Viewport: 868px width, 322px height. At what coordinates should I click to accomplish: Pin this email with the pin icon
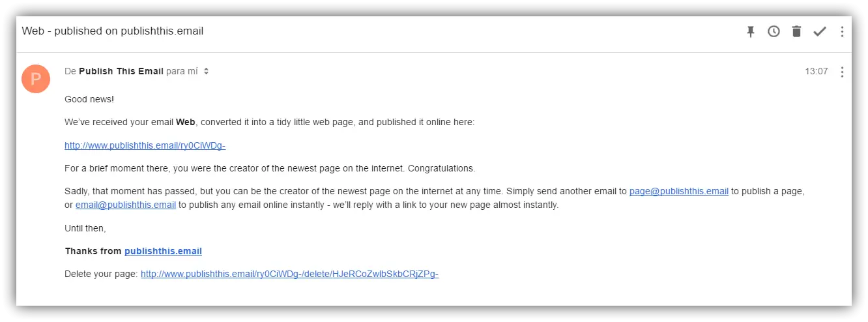pos(751,31)
